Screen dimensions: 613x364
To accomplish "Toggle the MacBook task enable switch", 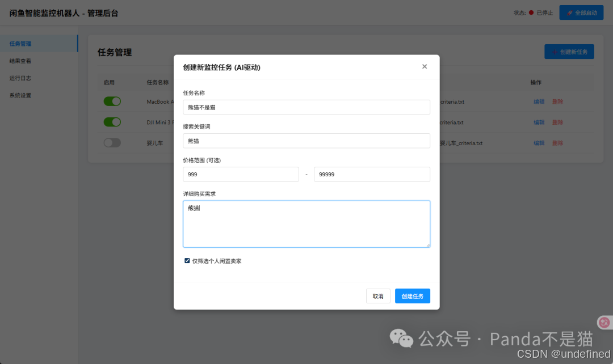I will tap(112, 101).
